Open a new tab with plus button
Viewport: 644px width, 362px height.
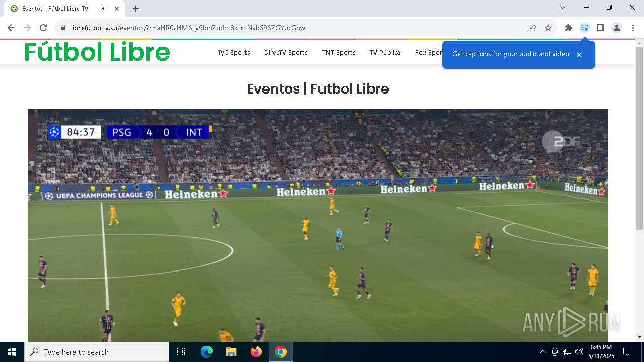pos(136,9)
